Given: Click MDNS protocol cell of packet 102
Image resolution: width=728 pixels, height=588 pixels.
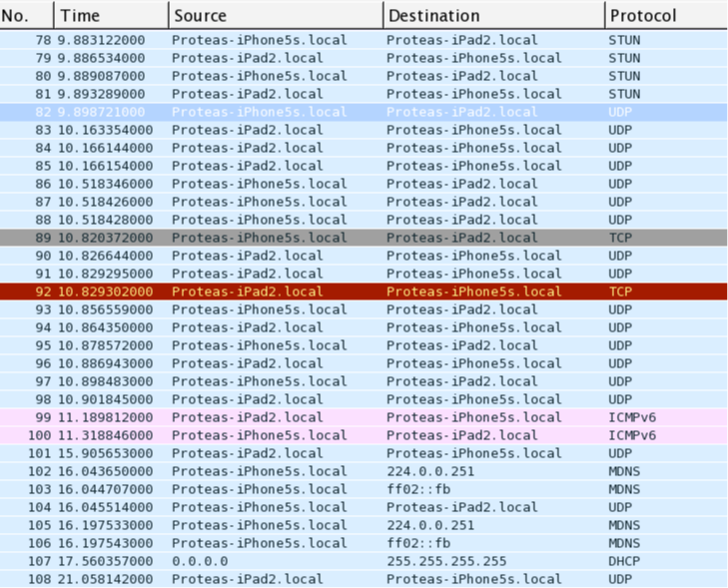Looking at the screenshot, I should point(624,472).
